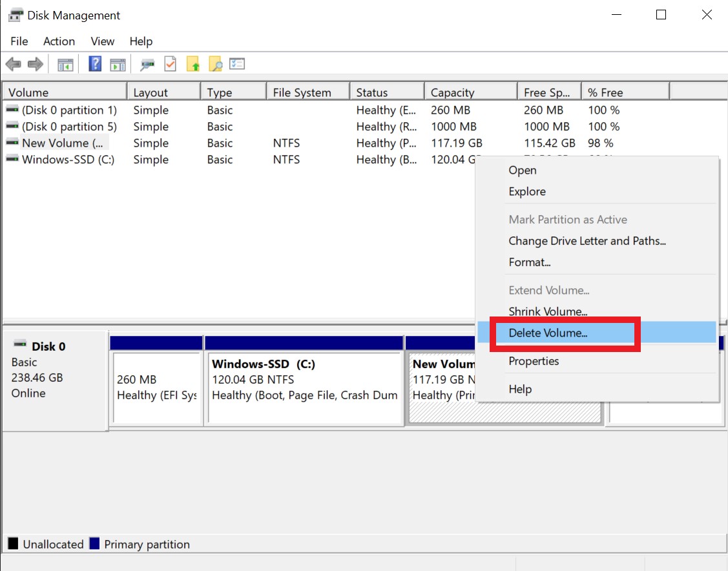The width and height of the screenshot is (728, 571).
Task: Choose Delete Volume... from context menu
Action: click(548, 333)
